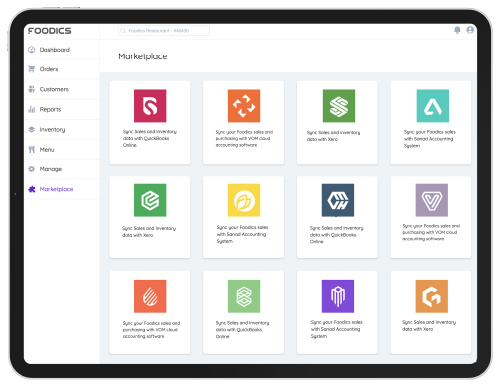The image size is (503, 389).
Task: Click the Menu cutlery icon
Action: [32, 150]
